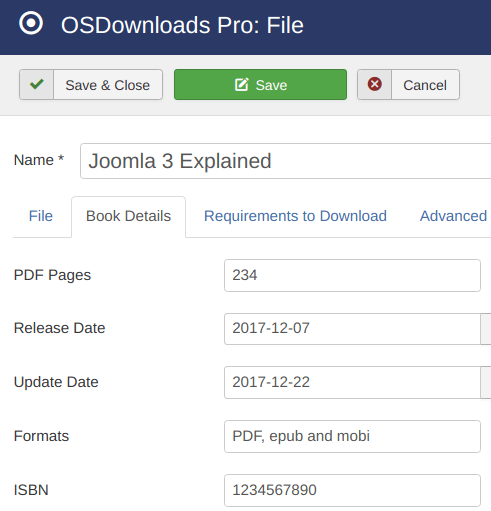Select the Book Details tab
491x511 pixels.
coord(128,216)
